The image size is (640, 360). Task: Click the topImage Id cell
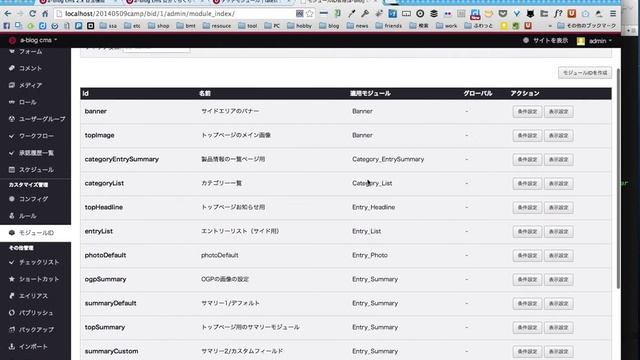(100, 135)
